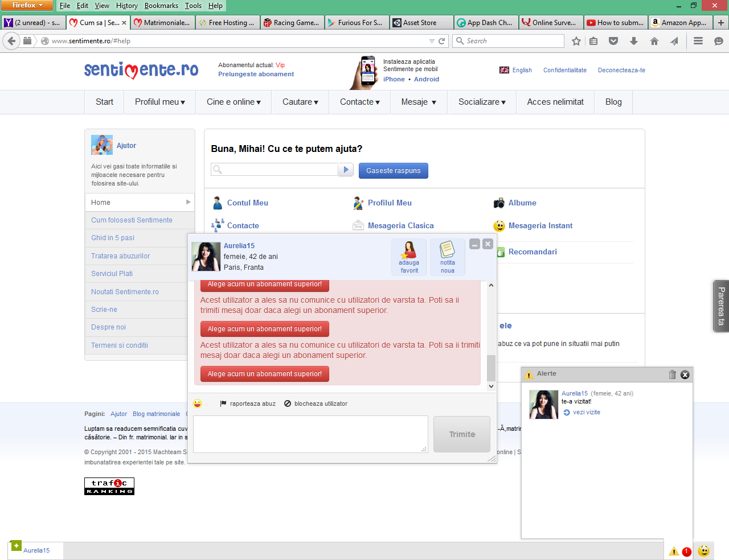The width and height of the screenshot is (729, 560).
Task: Open the smiley chat status icon in bottom bar
Action: coord(704,551)
